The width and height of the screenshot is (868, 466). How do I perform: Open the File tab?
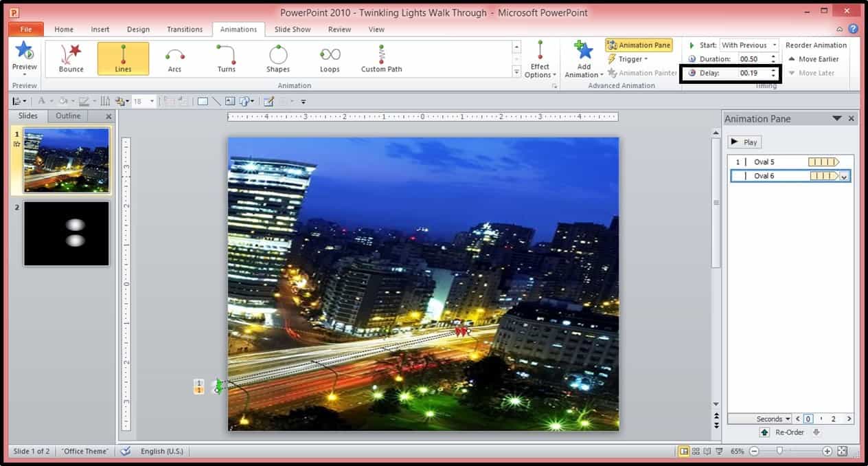click(x=26, y=30)
